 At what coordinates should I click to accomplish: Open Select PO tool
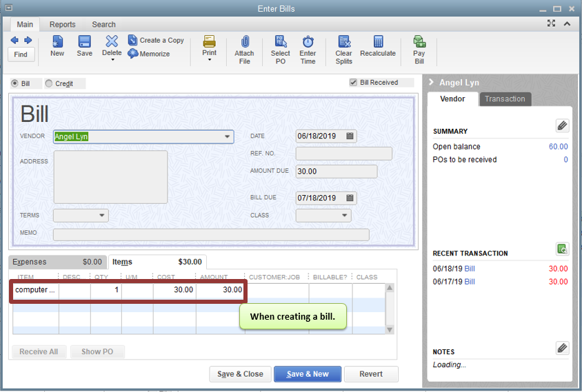(x=280, y=50)
